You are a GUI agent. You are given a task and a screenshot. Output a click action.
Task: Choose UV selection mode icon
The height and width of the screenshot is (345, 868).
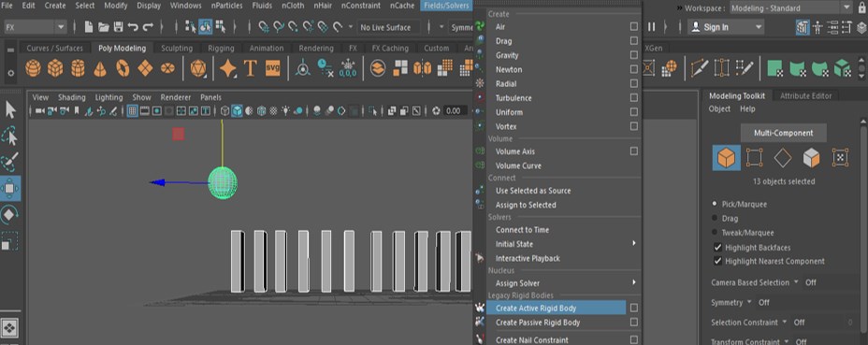(x=840, y=158)
